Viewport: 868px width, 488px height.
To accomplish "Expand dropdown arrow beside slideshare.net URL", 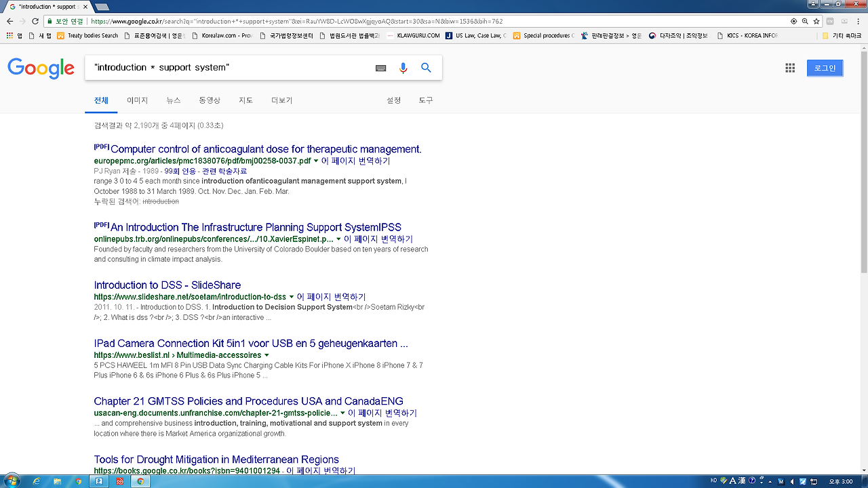I will (292, 297).
